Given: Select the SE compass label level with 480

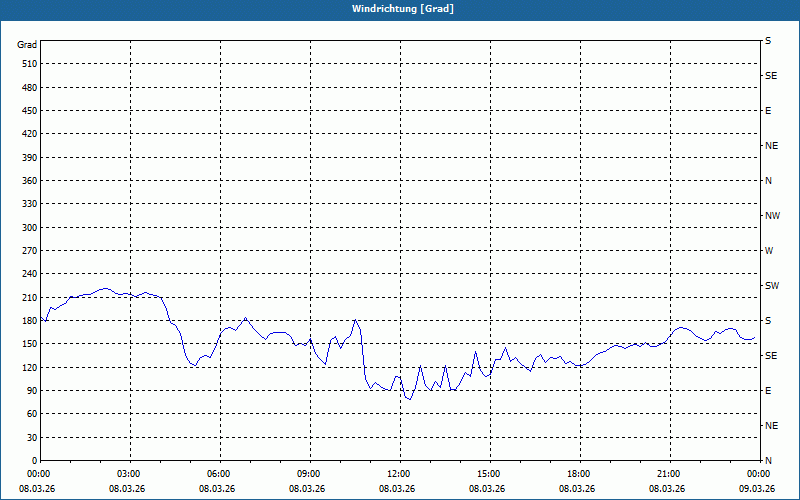Looking at the screenshot, I should [x=771, y=76].
